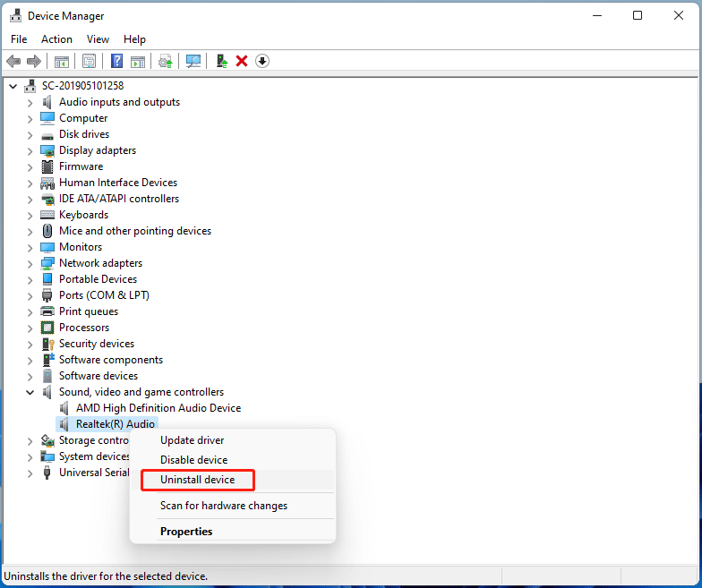
Task: Open the Properties sheet toolbar icon
Action: (x=90, y=61)
